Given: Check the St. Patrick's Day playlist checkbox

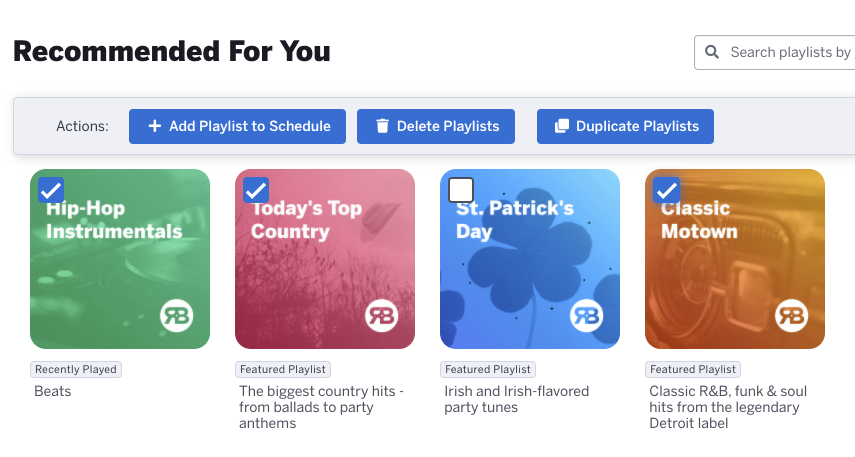Looking at the screenshot, I should click(461, 190).
